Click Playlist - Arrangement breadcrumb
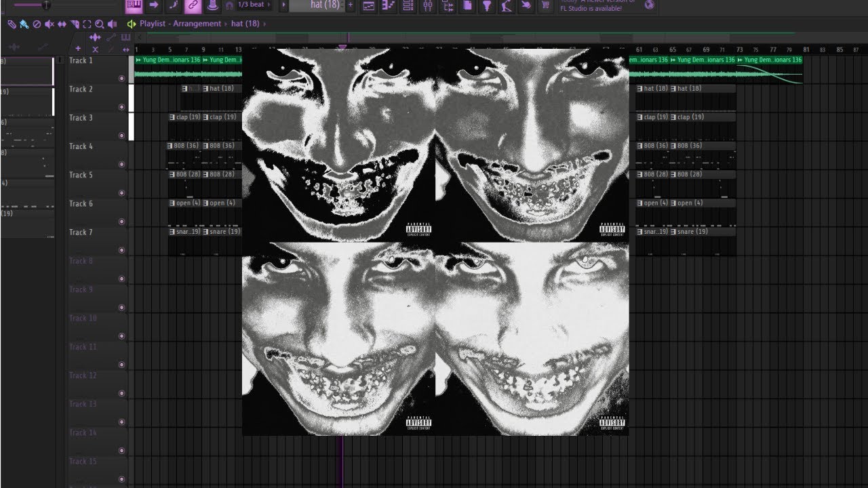This screenshot has height=488, width=868. pyautogui.click(x=180, y=24)
